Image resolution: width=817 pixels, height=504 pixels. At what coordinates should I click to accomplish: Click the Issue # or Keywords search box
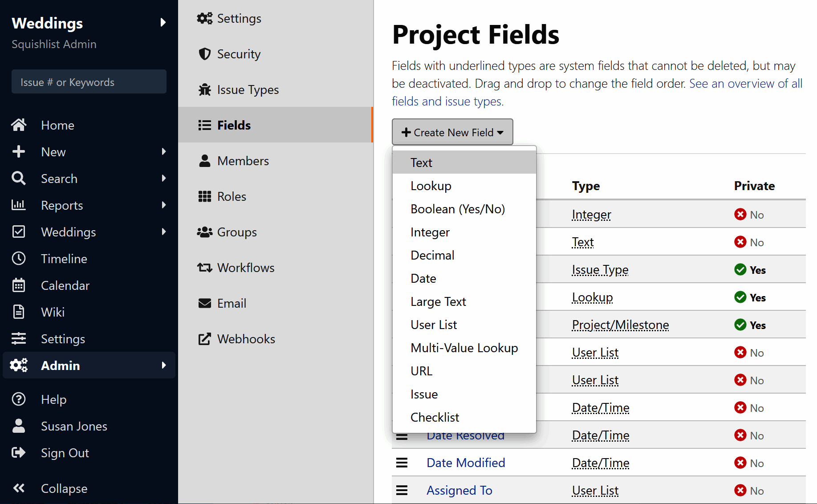(x=89, y=82)
